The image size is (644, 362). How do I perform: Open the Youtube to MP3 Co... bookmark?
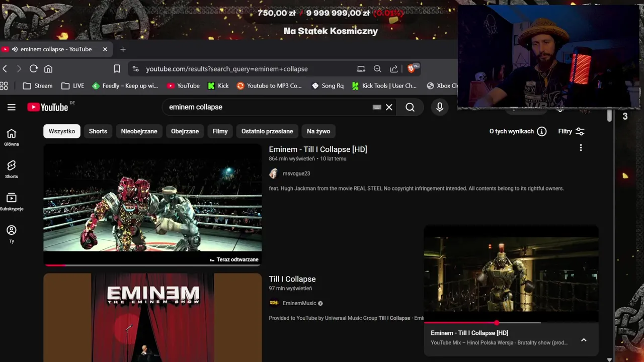click(269, 86)
